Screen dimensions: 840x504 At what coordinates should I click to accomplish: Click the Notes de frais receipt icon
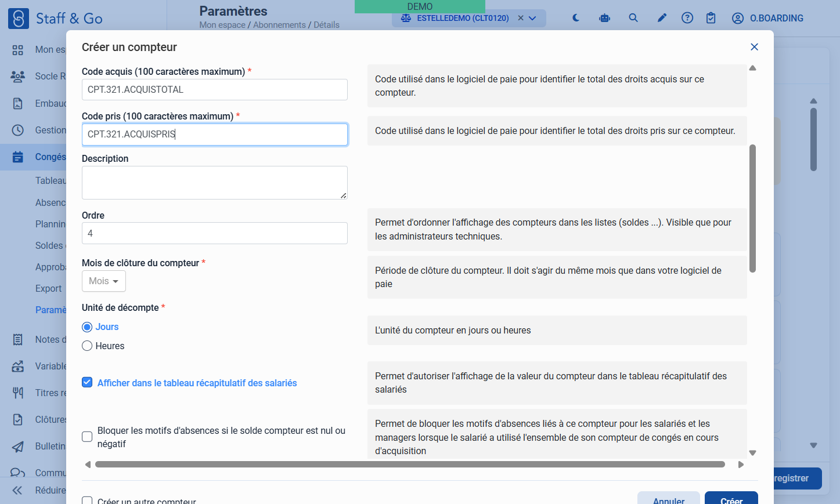pyautogui.click(x=18, y=339)
